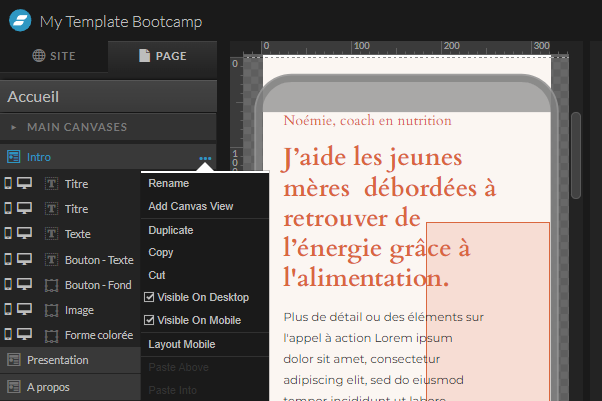Click the "Noémie, coach en nutrition" subtitle
This screenshot has height=401, width=602.
point(367,121)
